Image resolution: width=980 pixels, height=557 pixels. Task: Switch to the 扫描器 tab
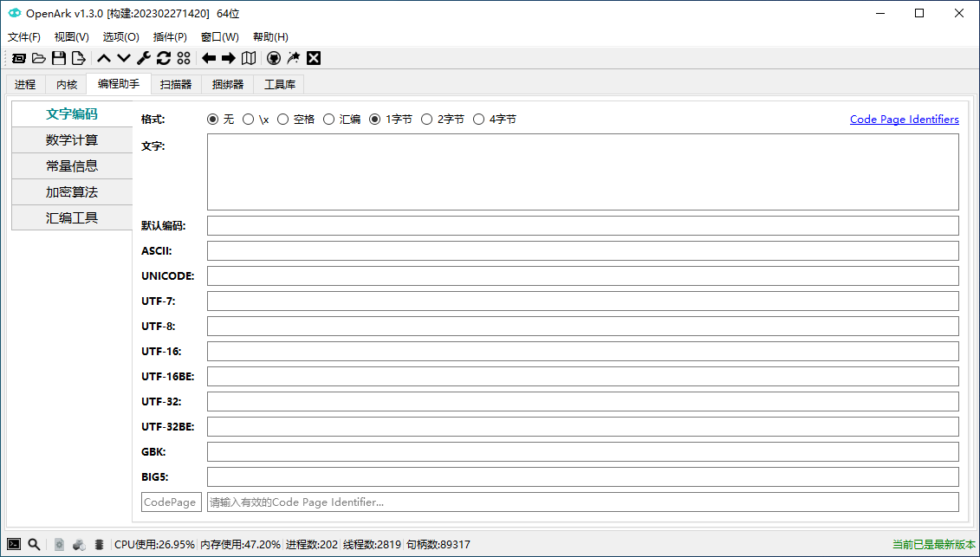[x=176, y=84]
